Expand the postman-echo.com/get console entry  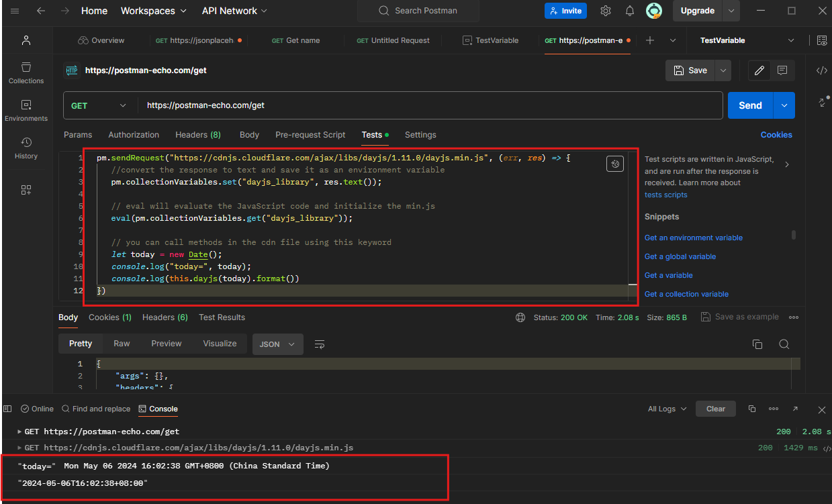pyautogui.click(x=19, y=432)
